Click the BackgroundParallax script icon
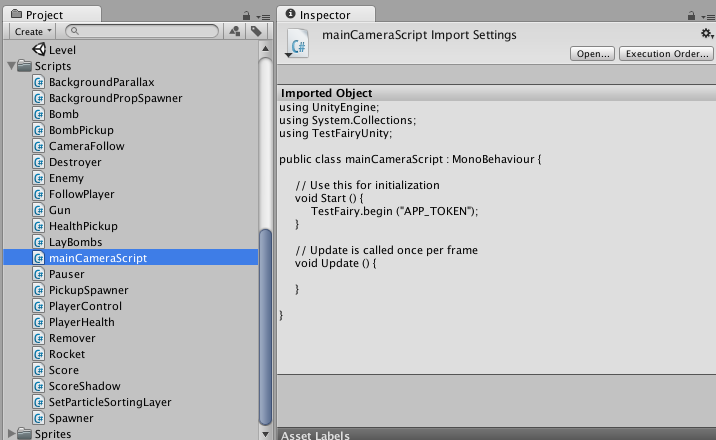 coord(39,82)
